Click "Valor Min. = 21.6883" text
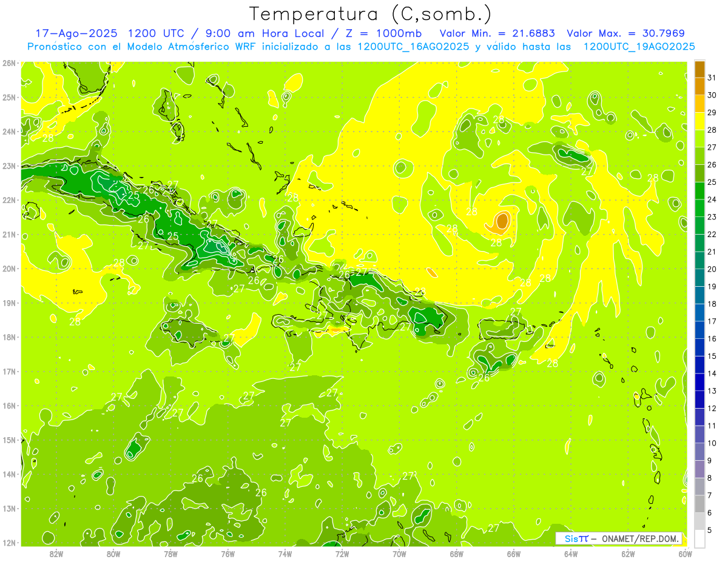Viewport: 728px width, 562px height. [x=497, y=33]
